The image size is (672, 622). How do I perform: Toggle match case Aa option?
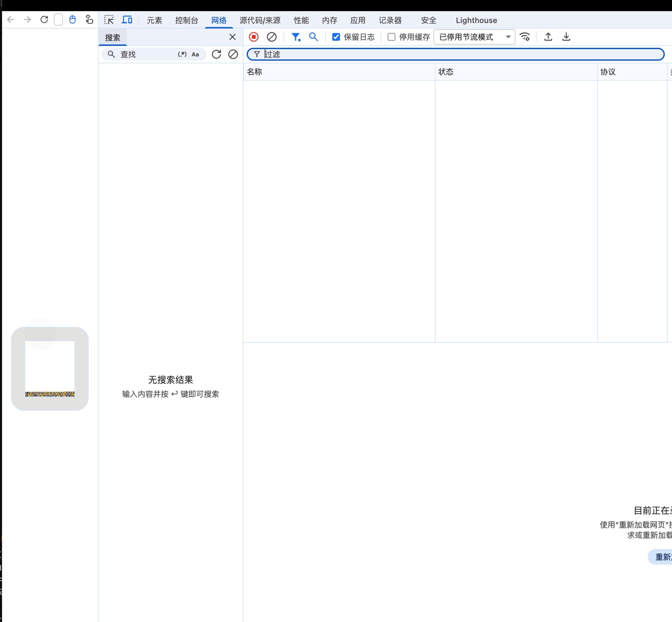tap(195, 54)
